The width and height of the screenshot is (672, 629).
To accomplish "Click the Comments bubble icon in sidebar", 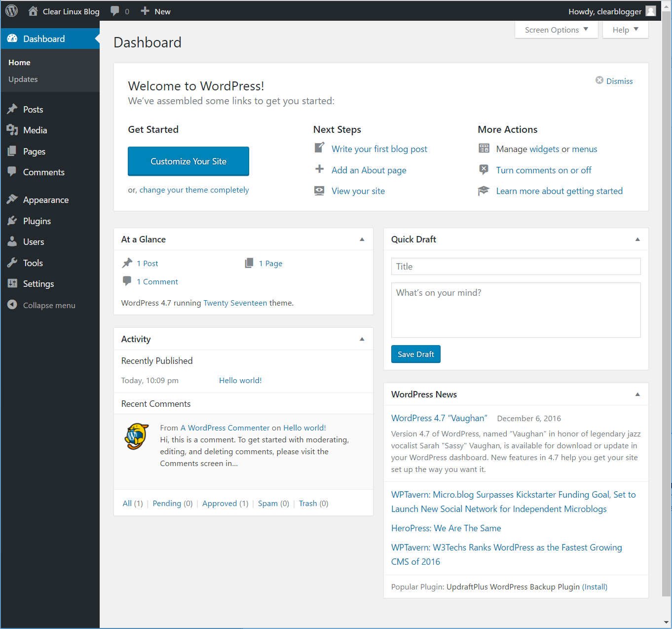I will point(12,172).
